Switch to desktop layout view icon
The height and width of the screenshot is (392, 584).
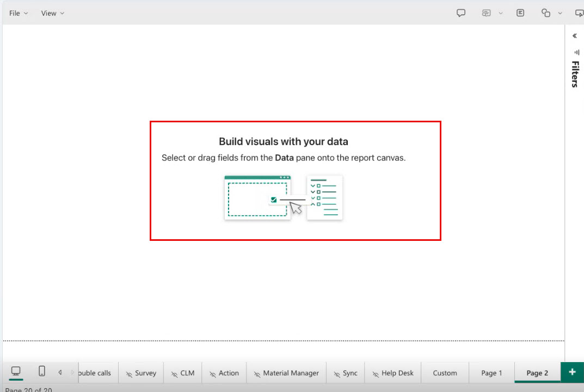(16, 371)
